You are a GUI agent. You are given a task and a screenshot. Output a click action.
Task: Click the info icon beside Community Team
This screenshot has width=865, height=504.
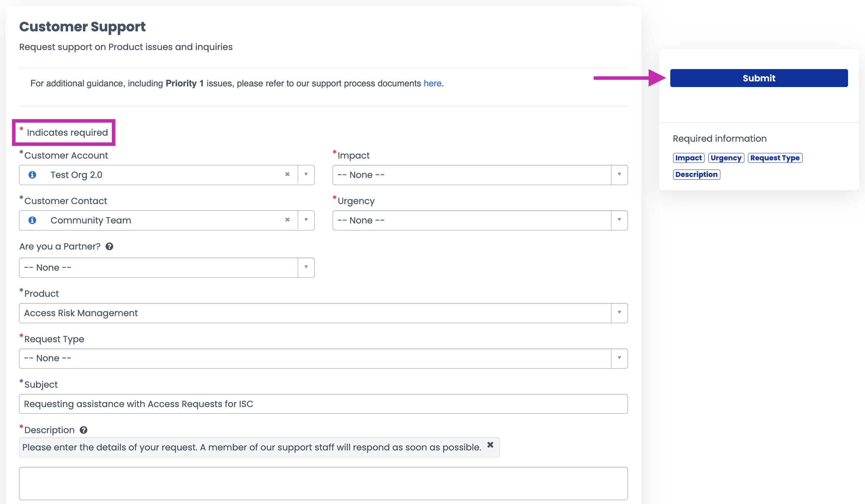point(33,220)
